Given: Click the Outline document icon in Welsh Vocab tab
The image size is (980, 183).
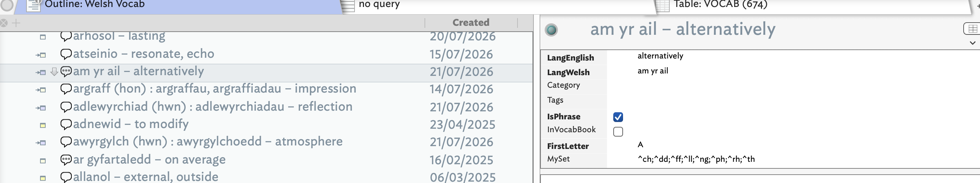Looking at the screenshot, I should pos(33,5).
